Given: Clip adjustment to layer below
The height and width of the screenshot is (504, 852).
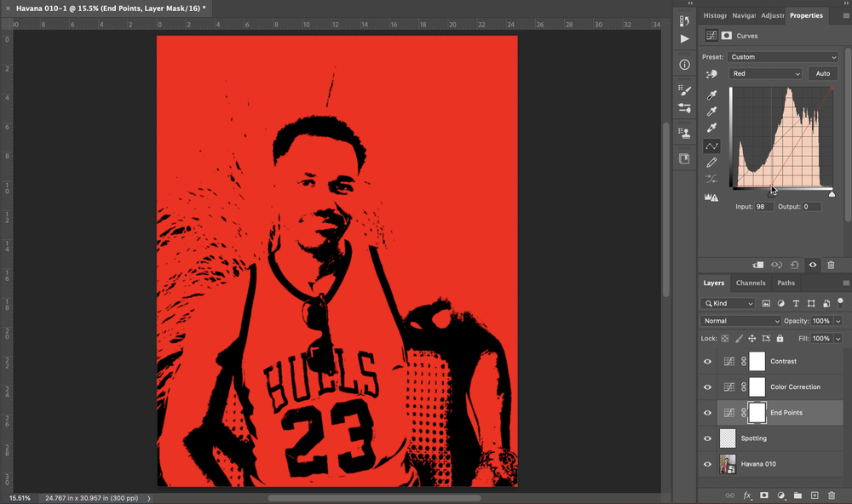Looking at the screenshot, I should [x=758, y=265].
